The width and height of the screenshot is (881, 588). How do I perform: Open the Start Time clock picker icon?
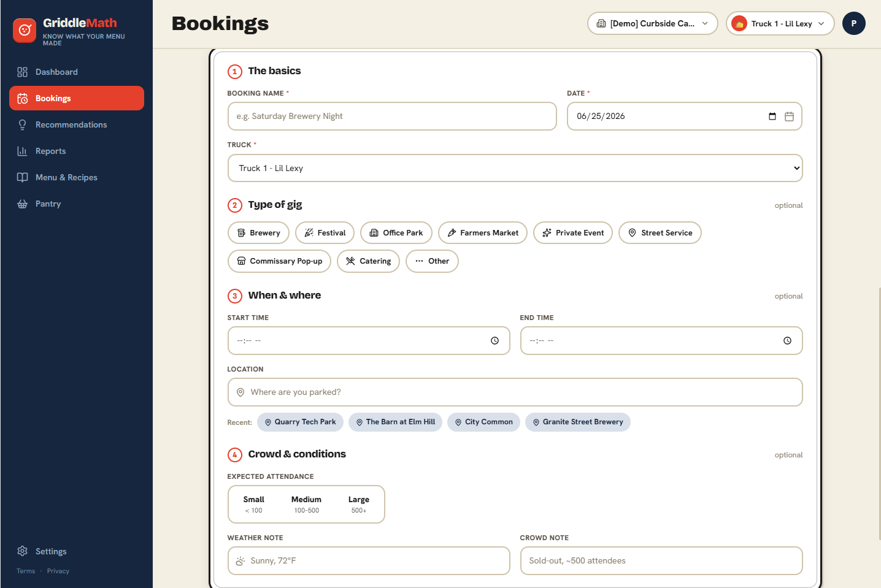[495, 341]
